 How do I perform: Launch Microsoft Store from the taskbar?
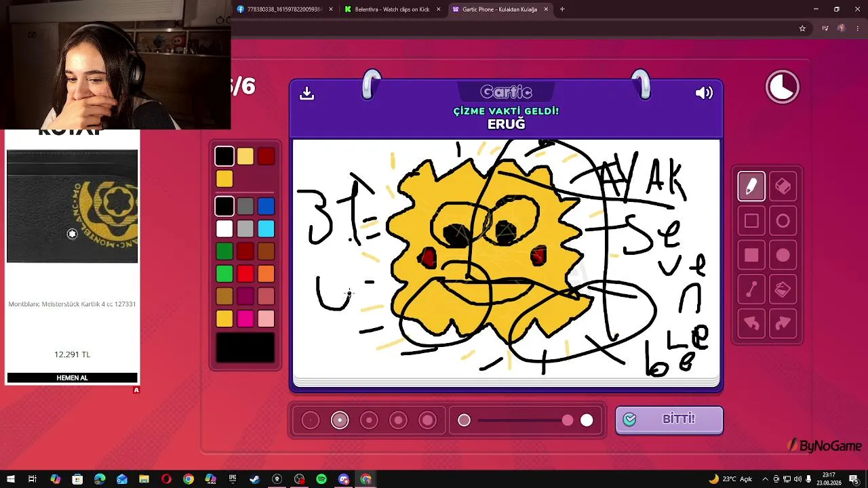coord(77,479)
